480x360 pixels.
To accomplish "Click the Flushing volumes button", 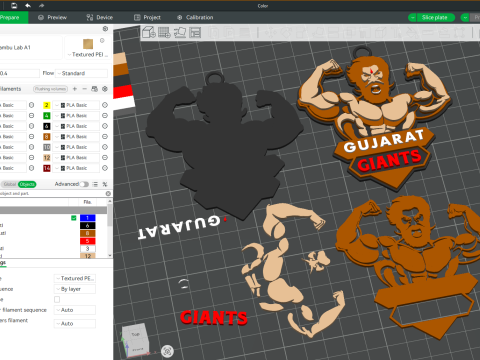I will [x=50, y=89].
